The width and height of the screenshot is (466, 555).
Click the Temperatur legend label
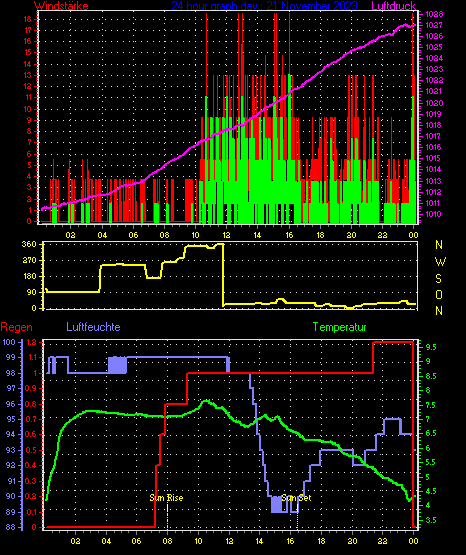click(339, 327)
